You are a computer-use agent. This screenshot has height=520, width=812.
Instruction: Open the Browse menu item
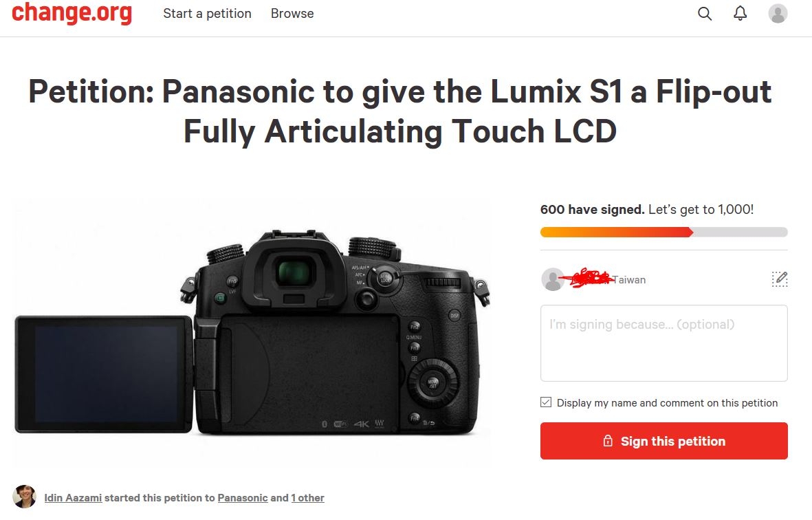[x=292, y=14]
